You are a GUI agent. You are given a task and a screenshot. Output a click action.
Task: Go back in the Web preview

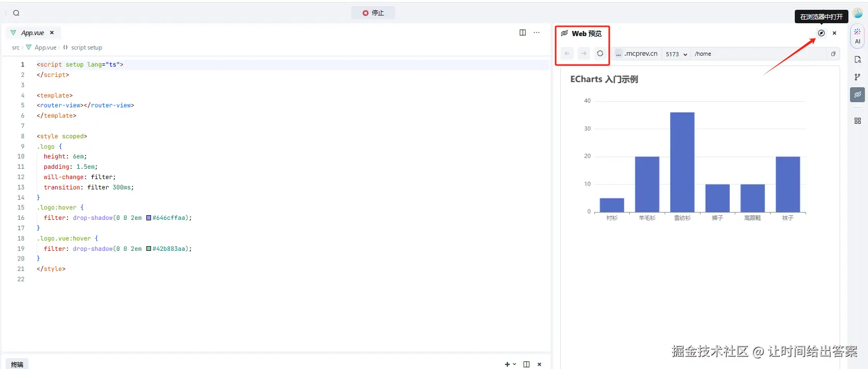tap(567, 53)
